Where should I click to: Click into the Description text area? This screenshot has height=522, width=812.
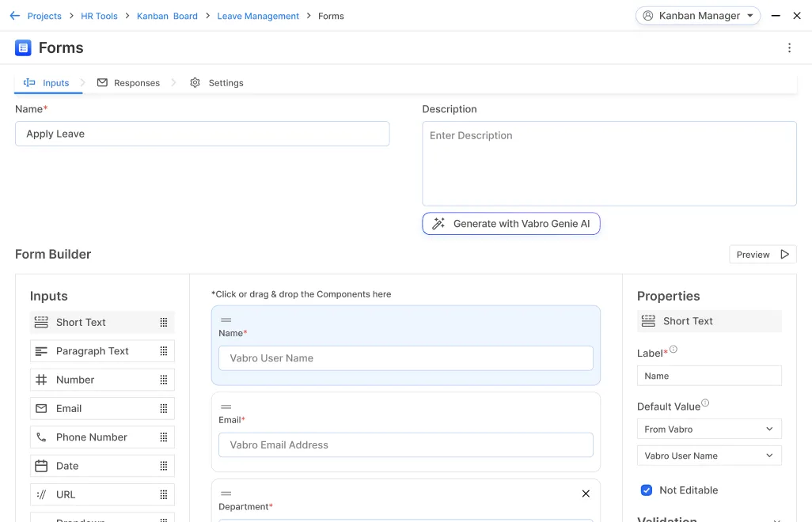pyautogui.click(x=609, y=164)
